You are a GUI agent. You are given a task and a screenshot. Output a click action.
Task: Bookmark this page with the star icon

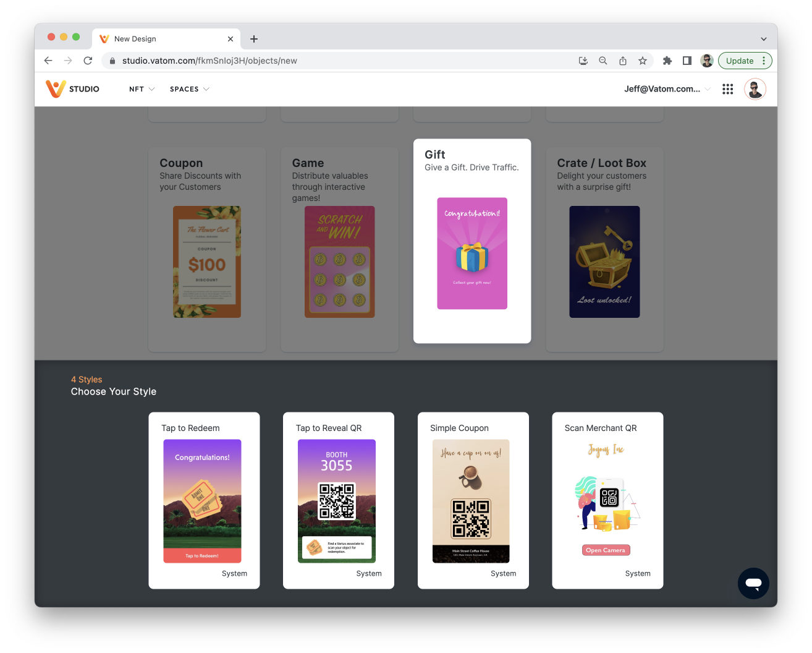point(643,61)
